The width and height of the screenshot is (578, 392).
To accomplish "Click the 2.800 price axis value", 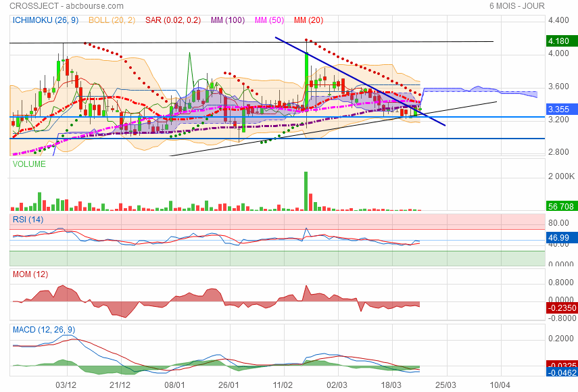I will click(x=558, y=152).
